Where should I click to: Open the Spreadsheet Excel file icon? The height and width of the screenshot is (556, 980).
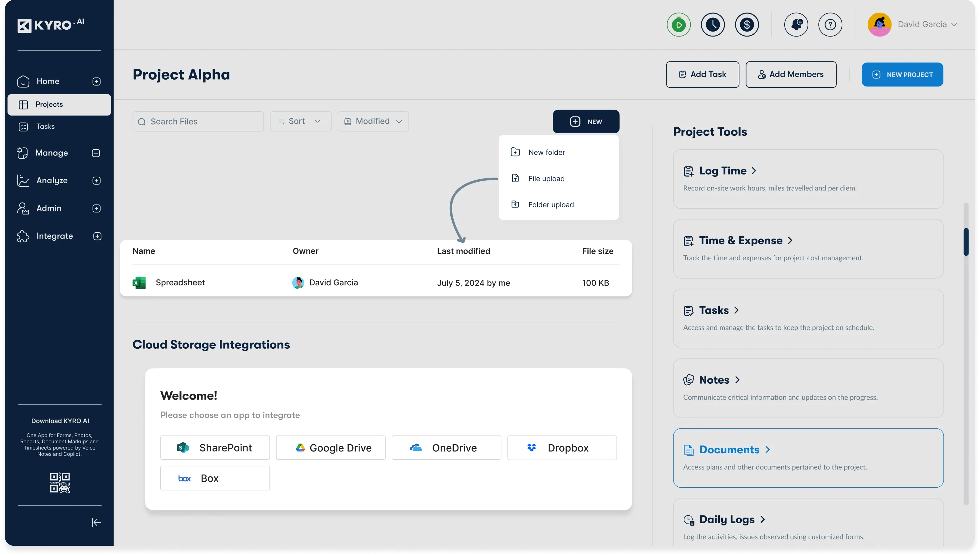point(139,283)
